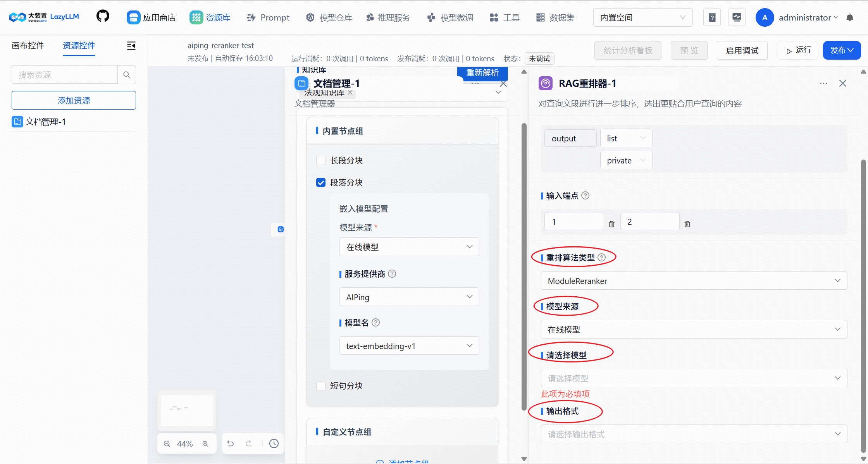Switch to the 画布控件 tab

pyautogui.click(x=28, y=45)
